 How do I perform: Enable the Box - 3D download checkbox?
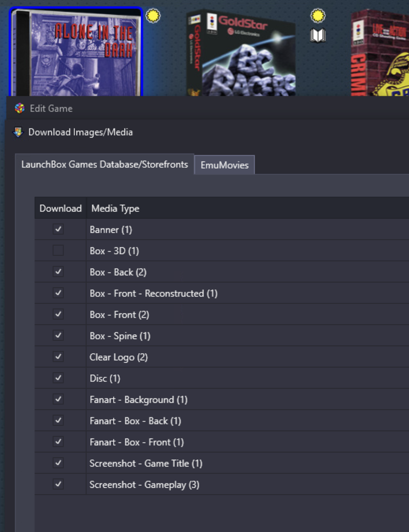(x=58, y=250)
